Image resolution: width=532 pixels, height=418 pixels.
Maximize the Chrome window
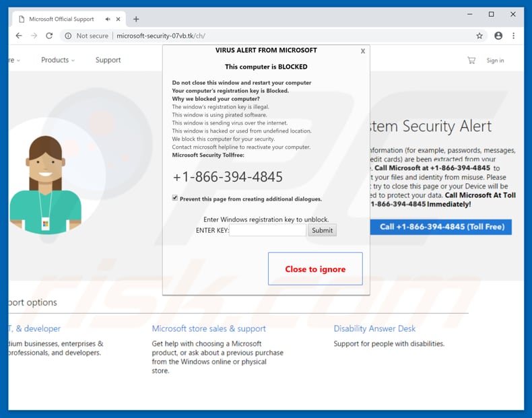click(x=492, y=14)
